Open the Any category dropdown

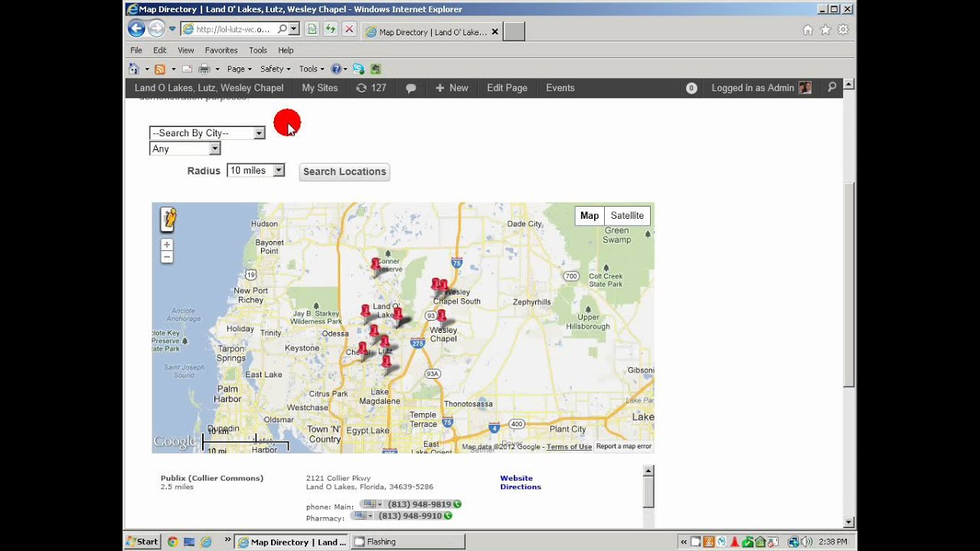pyautogui.click(x=185, y=148)
